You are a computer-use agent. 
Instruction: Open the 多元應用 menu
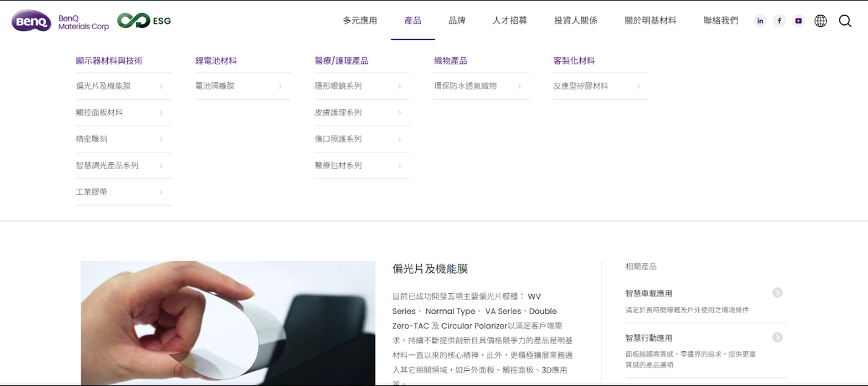pyautogui.click(x=360, y=21)
